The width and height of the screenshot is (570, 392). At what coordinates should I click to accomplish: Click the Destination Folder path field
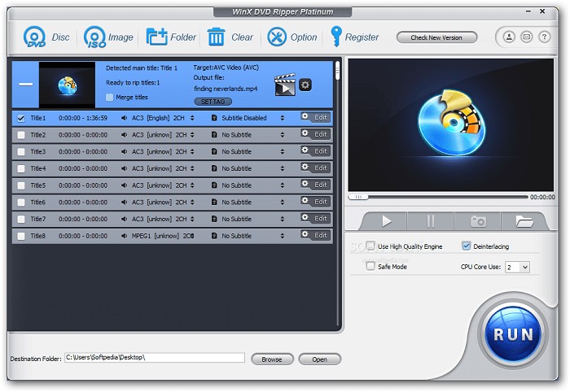click(x=154, y=358)
